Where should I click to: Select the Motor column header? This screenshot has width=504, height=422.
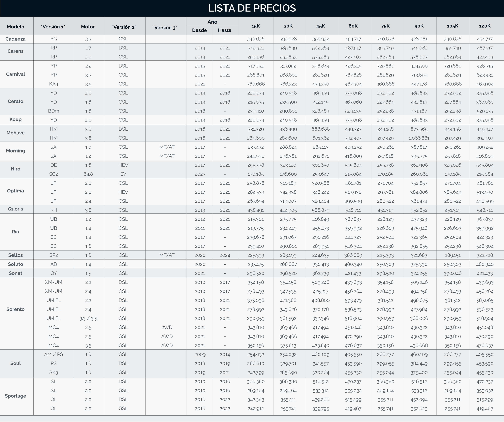tap(88, 27)
